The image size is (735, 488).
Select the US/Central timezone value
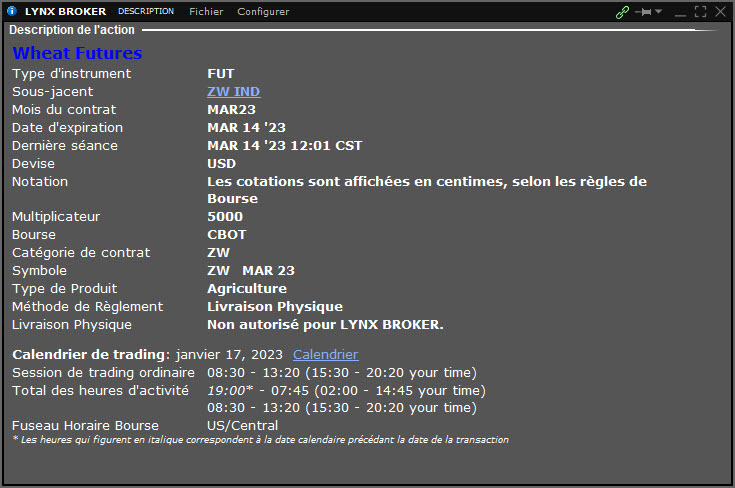(242, 426)
